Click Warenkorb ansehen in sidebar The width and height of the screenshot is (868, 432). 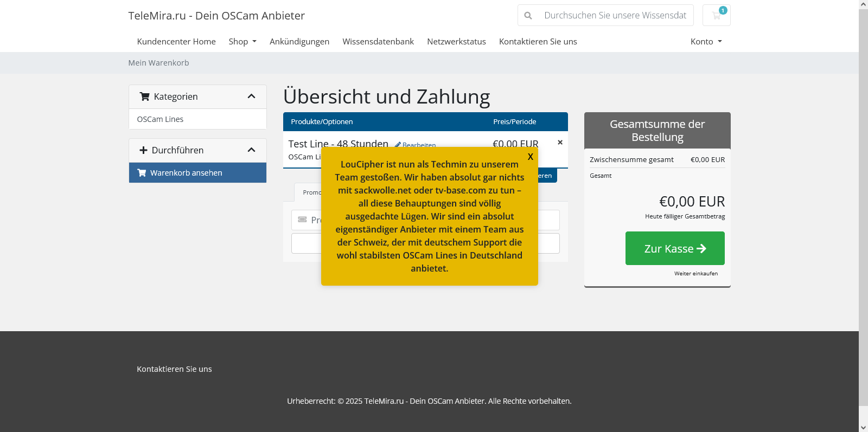[x=186, y=173]
